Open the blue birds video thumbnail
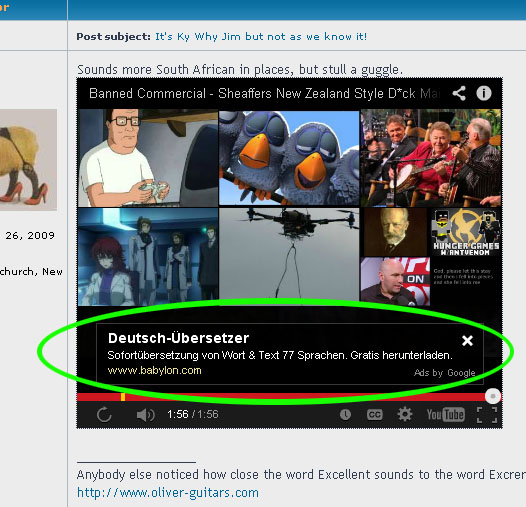Viewport: 526px width, 507px height. tap(289, 158)
